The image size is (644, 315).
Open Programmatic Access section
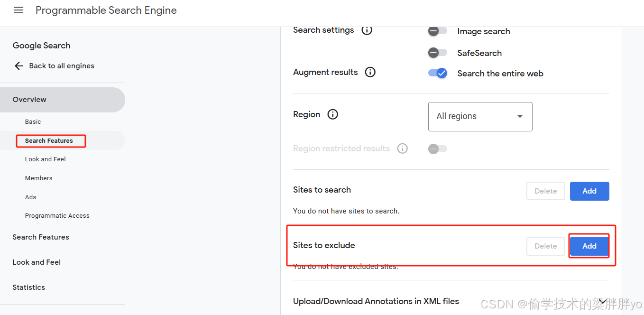(57, 216)
